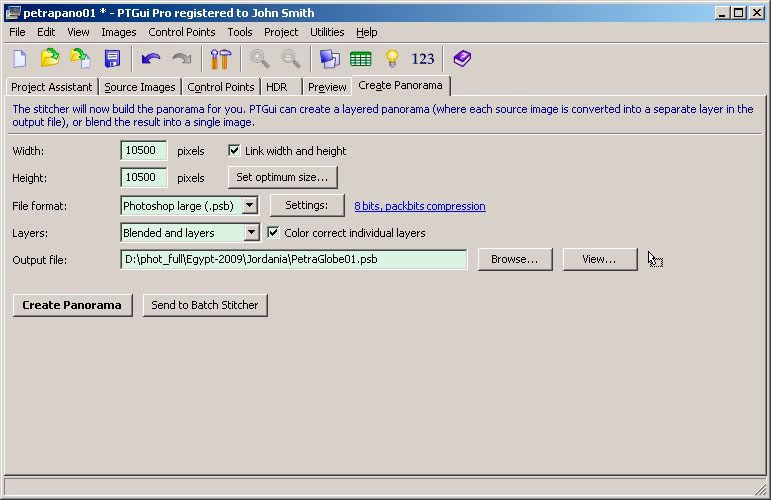The height and width of the screenshot is (500, 771).
Task: Open the Project menu
Action: tap(281, 32)
